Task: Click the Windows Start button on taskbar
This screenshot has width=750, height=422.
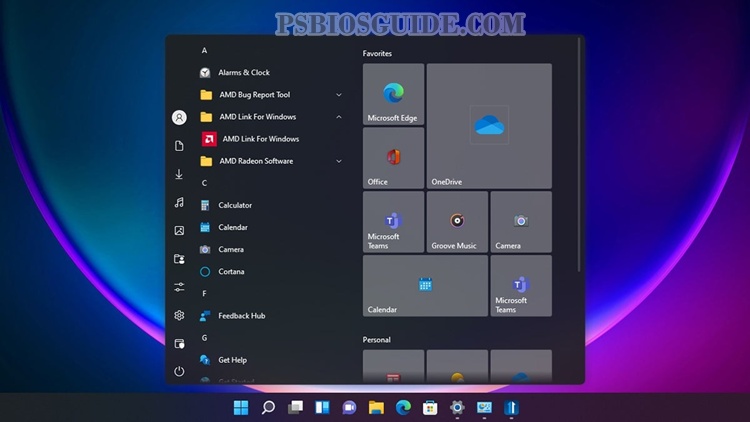Action: [241, 408]
